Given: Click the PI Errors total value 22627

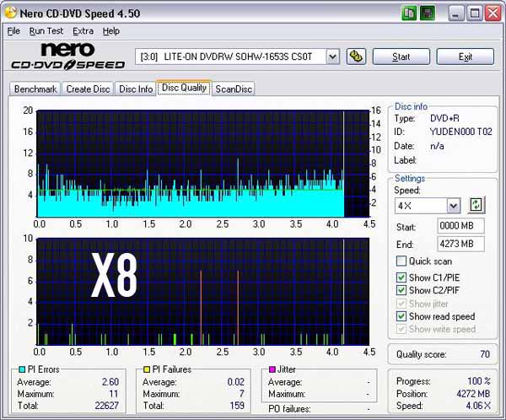Looking at the screenshot, I should (107, 406).
